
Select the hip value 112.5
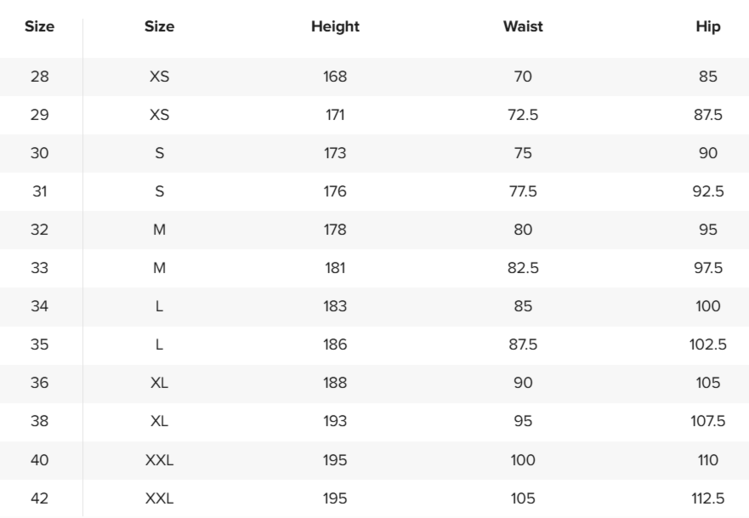click(x=708, y=498)
